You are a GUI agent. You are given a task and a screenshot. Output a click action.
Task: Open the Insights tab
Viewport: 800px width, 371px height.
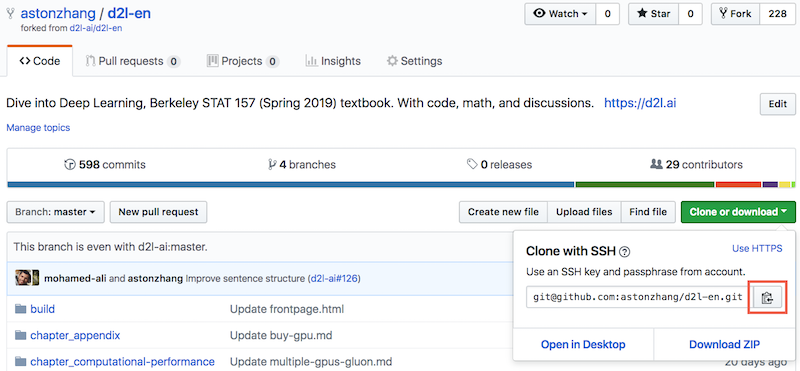click(333, 61)
